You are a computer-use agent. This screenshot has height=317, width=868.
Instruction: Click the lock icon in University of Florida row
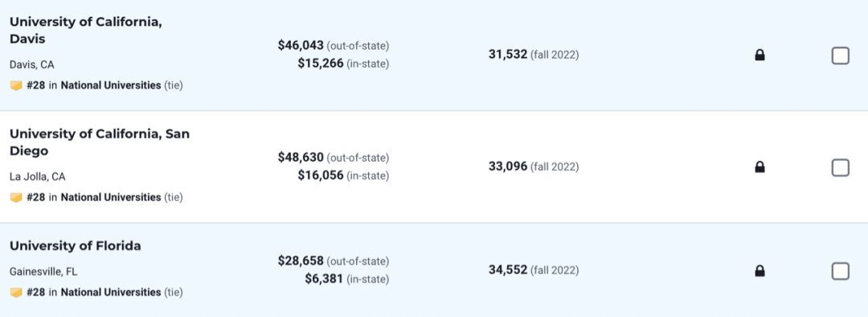(760, 271)
